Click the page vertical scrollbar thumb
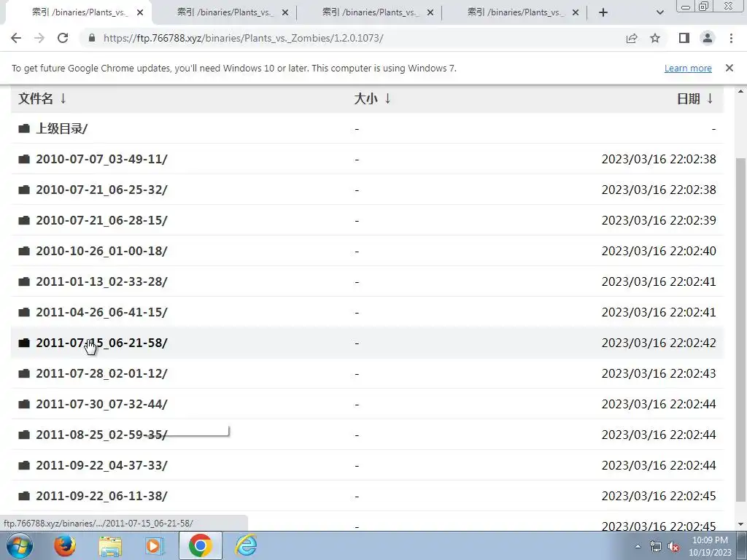This screenshot has height=560, width=747. click(741, 330)
